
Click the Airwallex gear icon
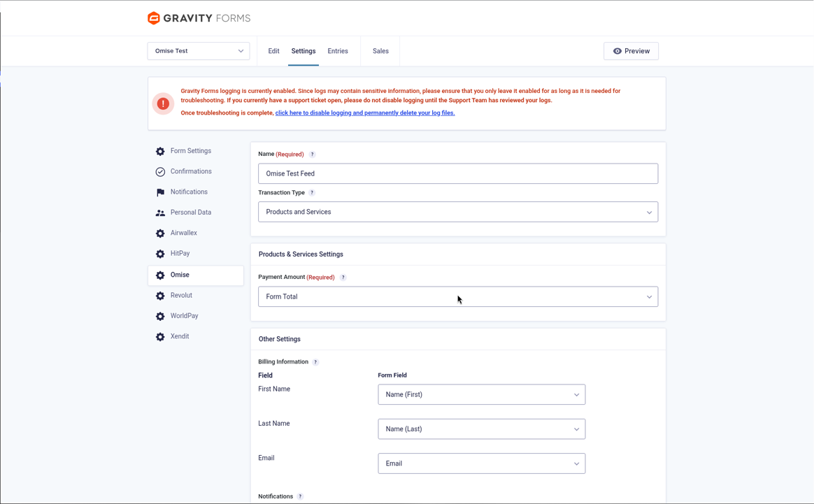coord(160,233)
